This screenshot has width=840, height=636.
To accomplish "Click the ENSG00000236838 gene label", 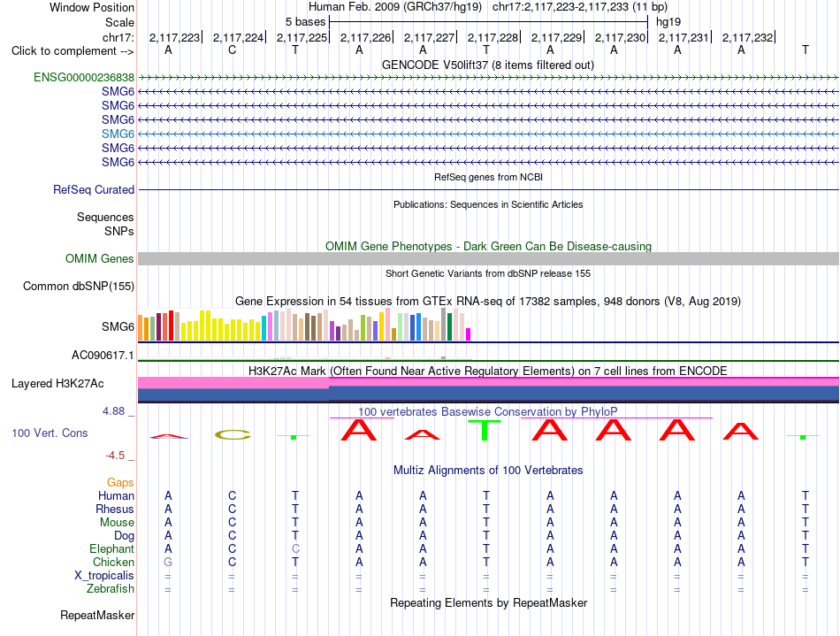I will tap(84, 77).
